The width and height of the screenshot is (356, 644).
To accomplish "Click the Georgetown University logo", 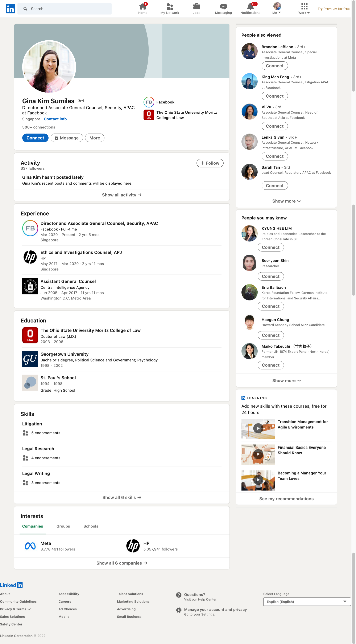I will (30, 359).
